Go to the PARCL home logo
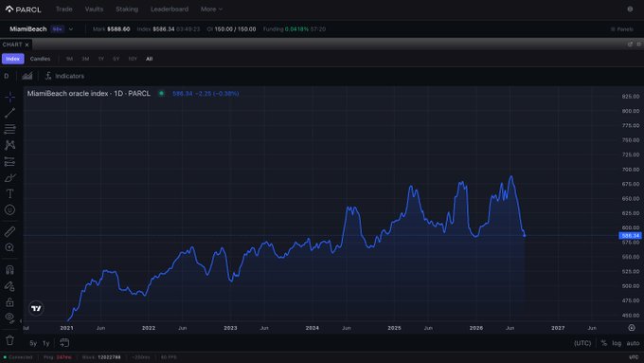The height and width of the screenshot is (363, 644). [x=24, y=9]
